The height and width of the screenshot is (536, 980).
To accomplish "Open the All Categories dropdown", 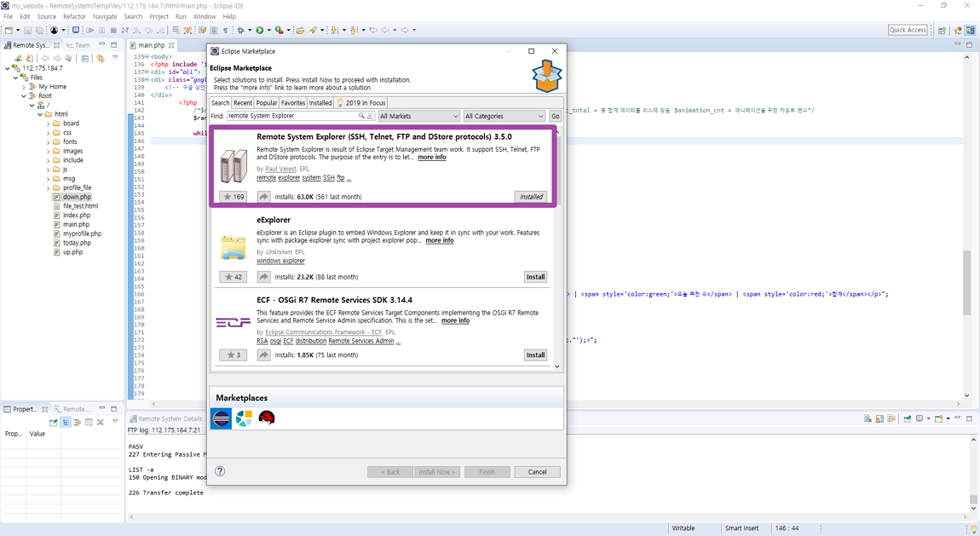I will coord(504,116).
